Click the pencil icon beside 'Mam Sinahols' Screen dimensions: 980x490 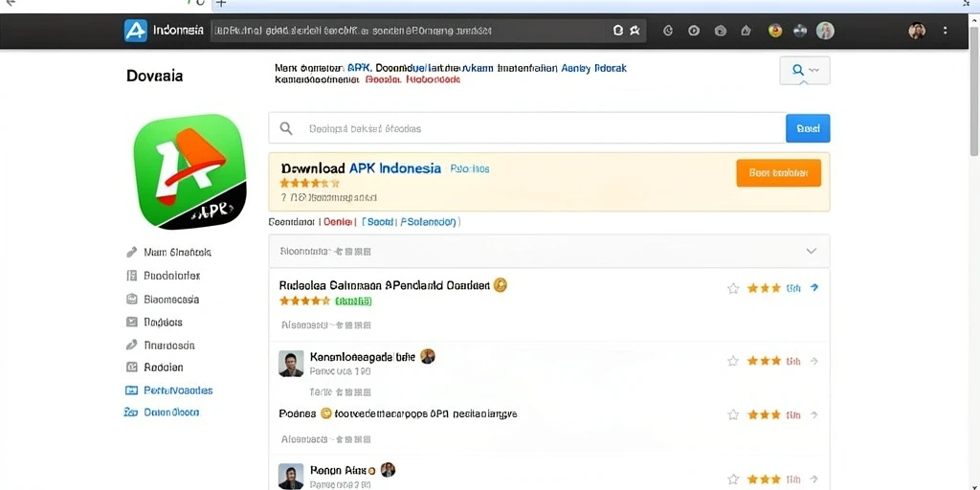coord(131,253)
